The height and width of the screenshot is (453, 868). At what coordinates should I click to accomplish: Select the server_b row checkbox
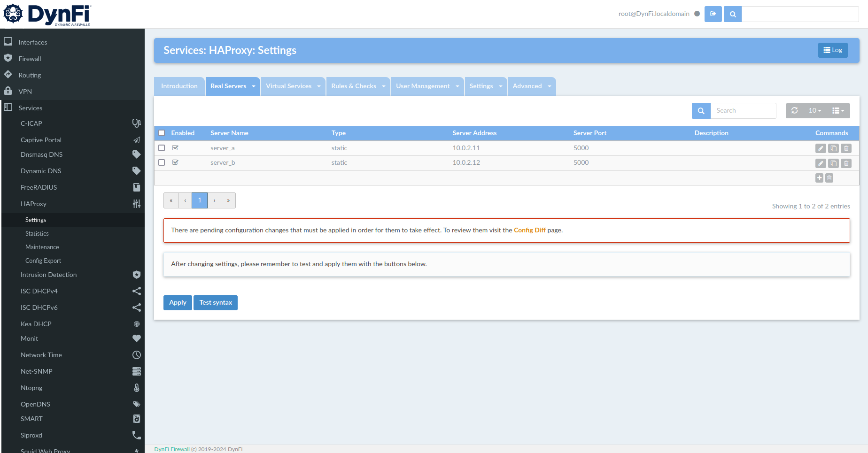click(162, 162)
